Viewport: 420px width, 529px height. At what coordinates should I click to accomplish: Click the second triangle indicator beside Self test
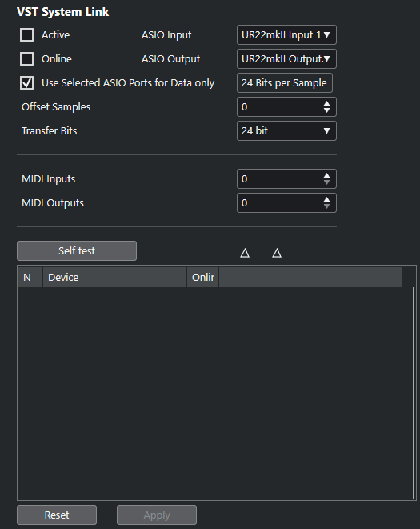click(277, 253)
